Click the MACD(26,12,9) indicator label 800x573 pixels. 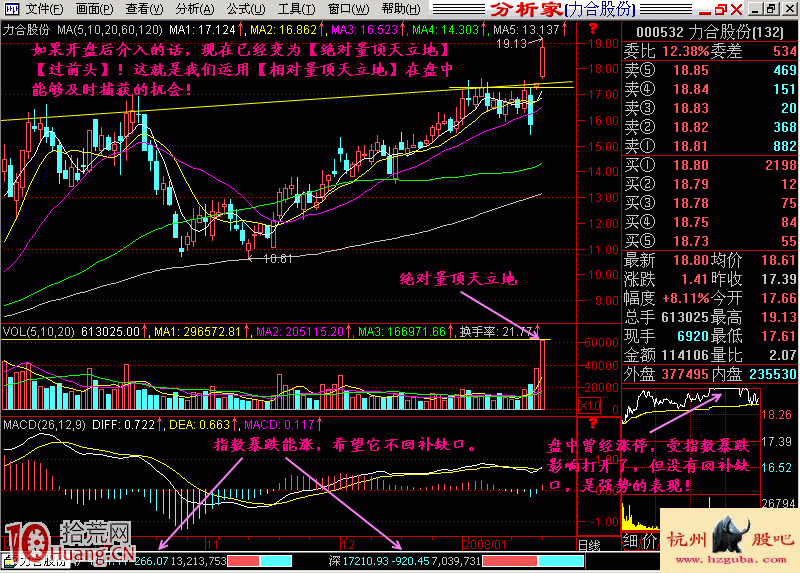point(44,425)
